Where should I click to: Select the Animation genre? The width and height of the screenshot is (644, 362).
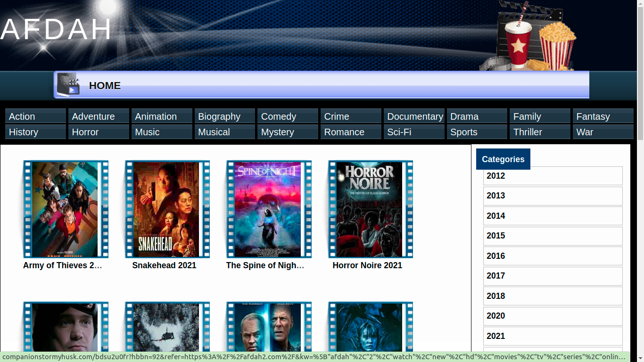pyautogui.click(x=162, y=116)
